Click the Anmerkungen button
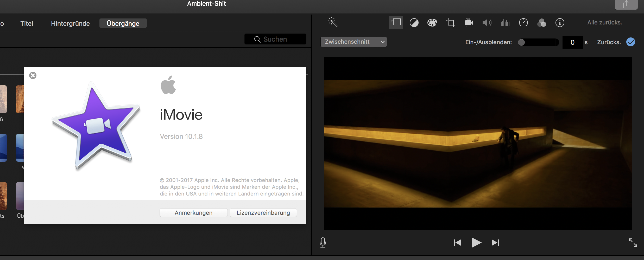Image resolution: width=644 pixels, height=260 pixels. tap(193, 213)
